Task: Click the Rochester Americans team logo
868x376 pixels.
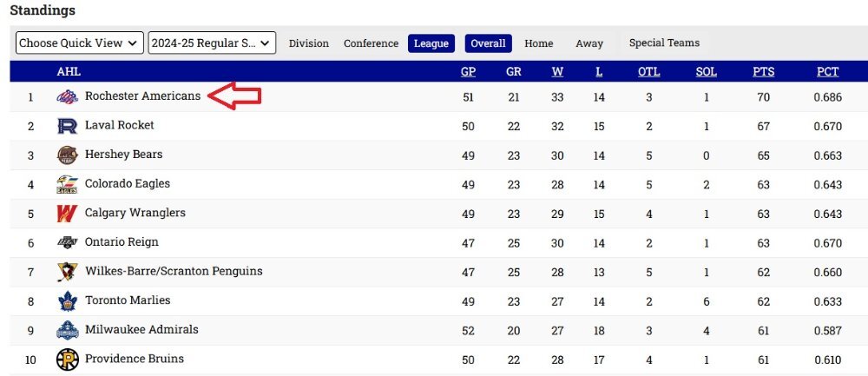Action: pyautogui.click(x=68, y=97)
